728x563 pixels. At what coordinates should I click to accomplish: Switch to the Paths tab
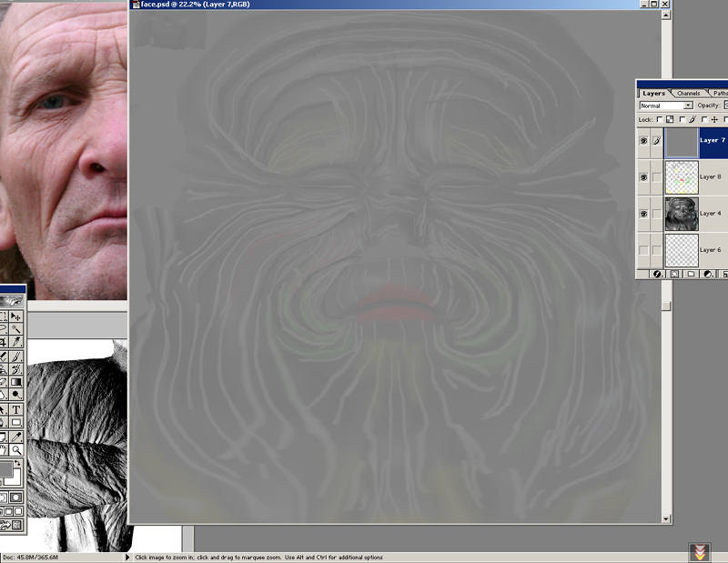720,93
